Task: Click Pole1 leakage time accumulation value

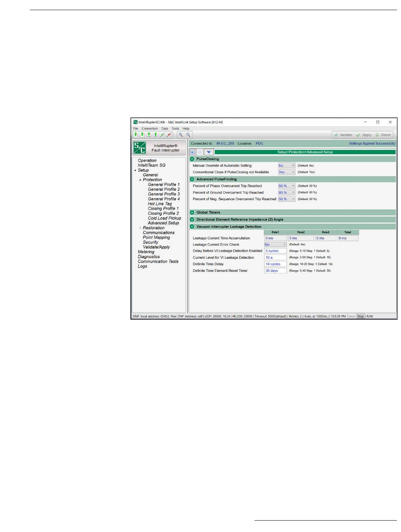Action: click(275, 238)
